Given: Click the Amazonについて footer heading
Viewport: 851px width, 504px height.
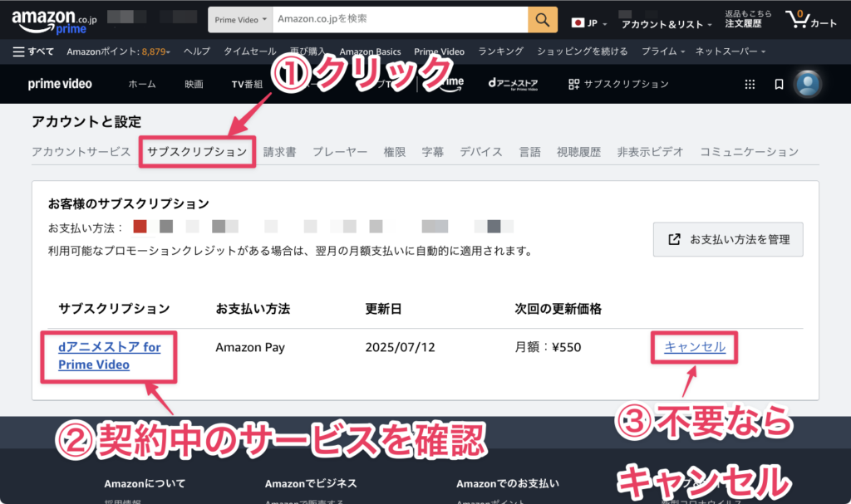Looking at the screenshot, I should 145,483.
